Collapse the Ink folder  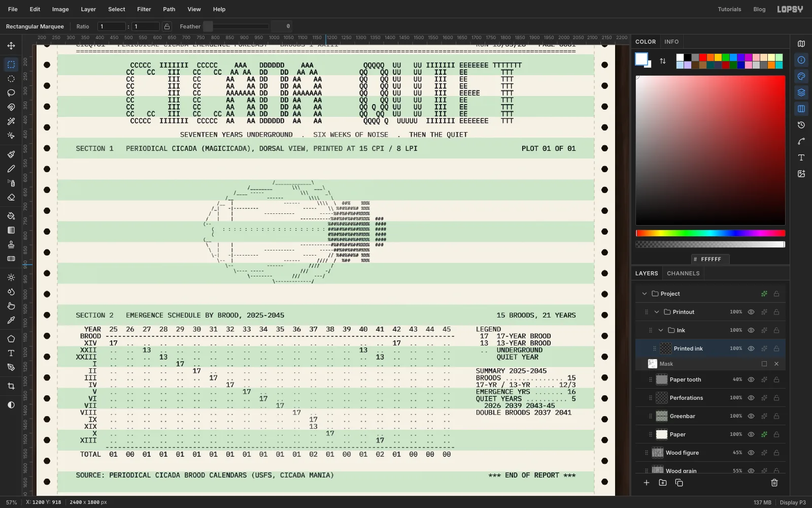point(661,330)
